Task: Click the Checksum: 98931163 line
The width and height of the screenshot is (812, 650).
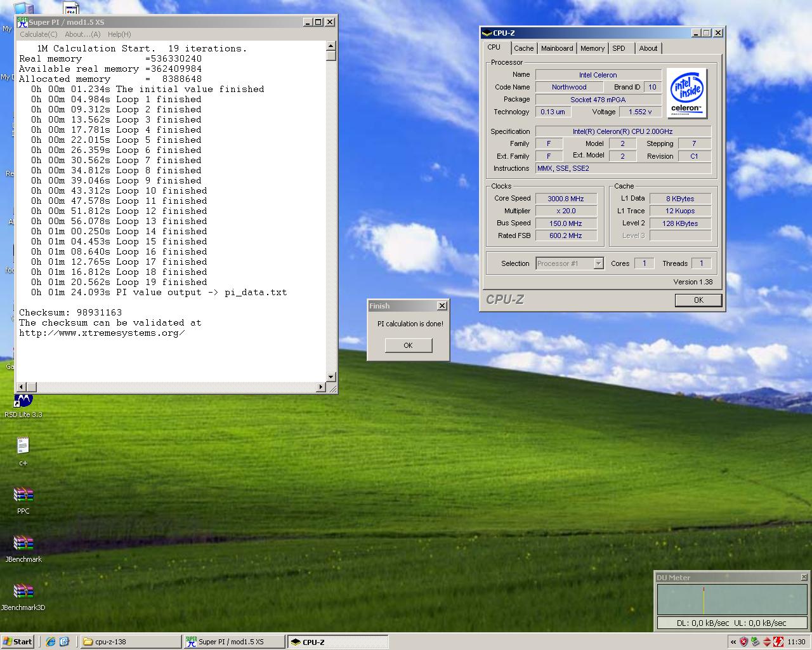Action: [70, 312]
